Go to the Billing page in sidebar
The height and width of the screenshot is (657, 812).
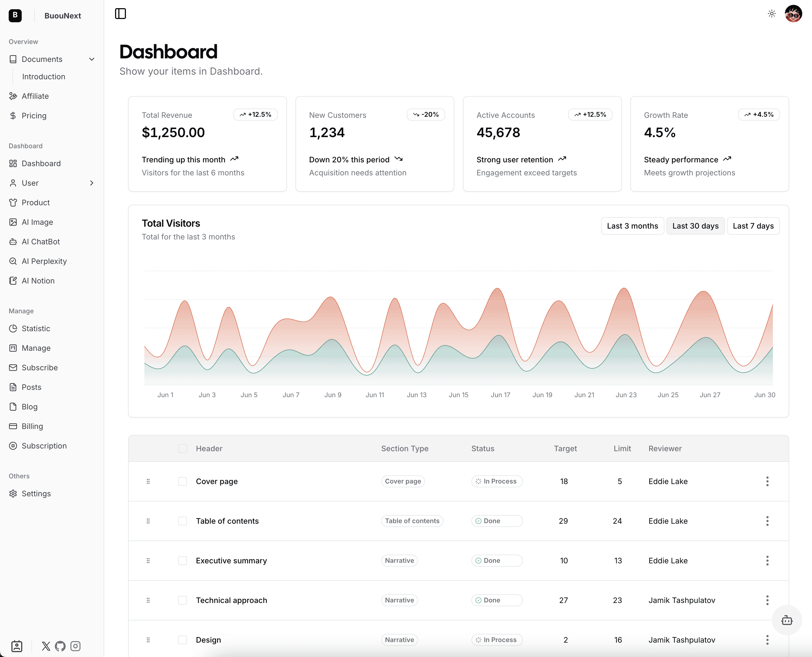point(32,427)
